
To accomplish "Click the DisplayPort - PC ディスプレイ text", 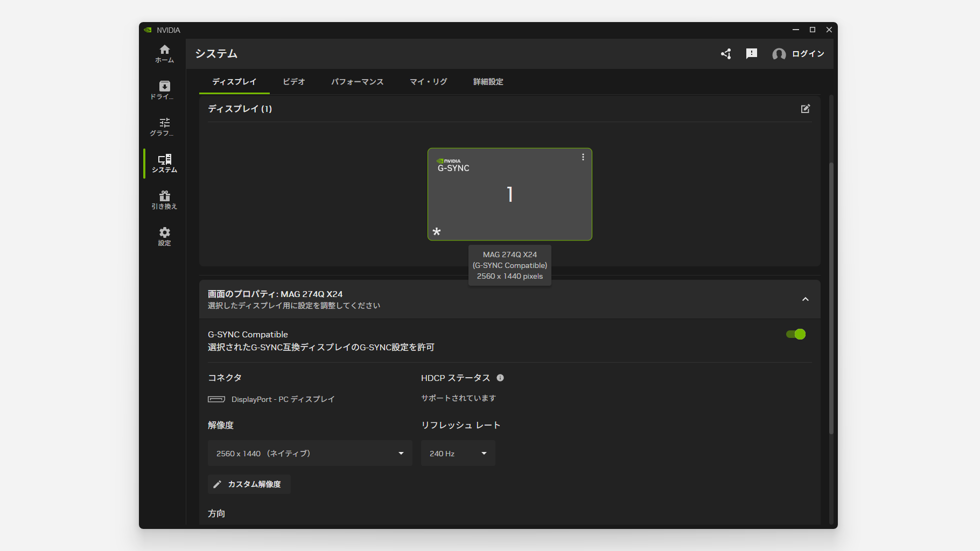I will coord(283,399).
